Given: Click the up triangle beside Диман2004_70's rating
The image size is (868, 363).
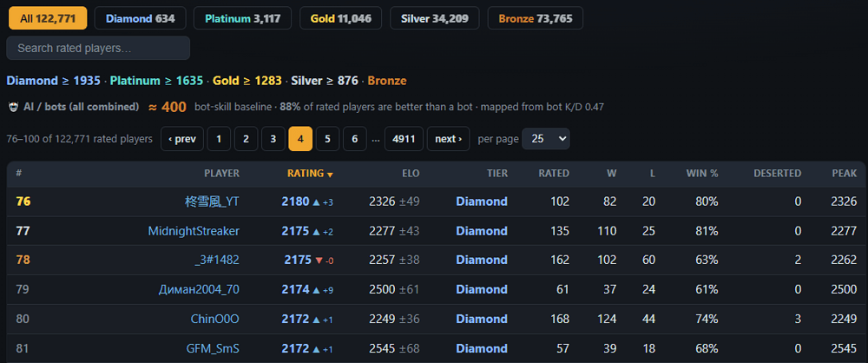Looking at the screenshot, I should pyautogui.click(x=316, y=290).
